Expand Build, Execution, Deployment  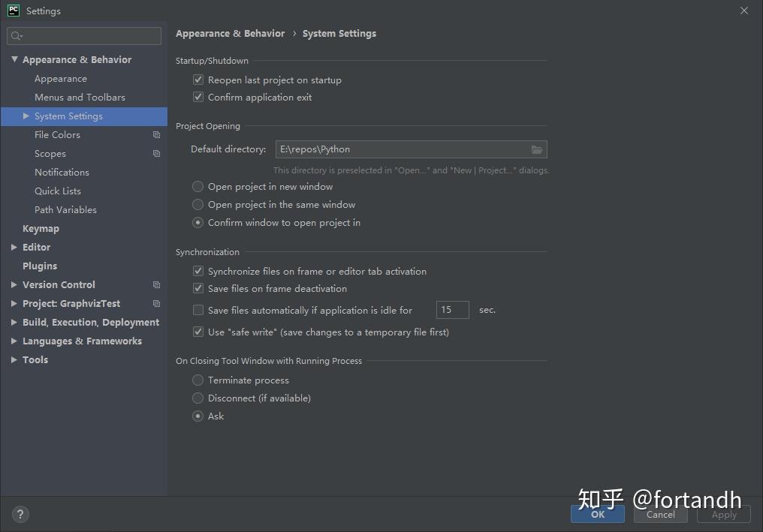pyautogui.click(x=14, y=322)
